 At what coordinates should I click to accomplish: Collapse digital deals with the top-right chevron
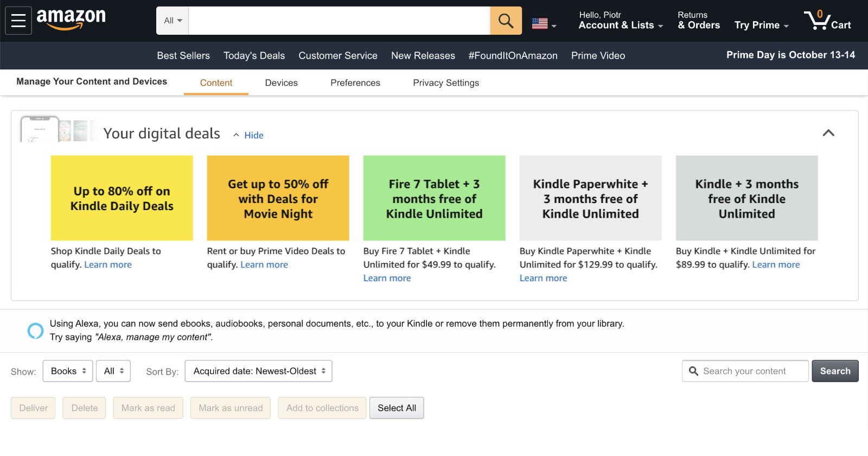pyautogui.click(x=828, y=132)
